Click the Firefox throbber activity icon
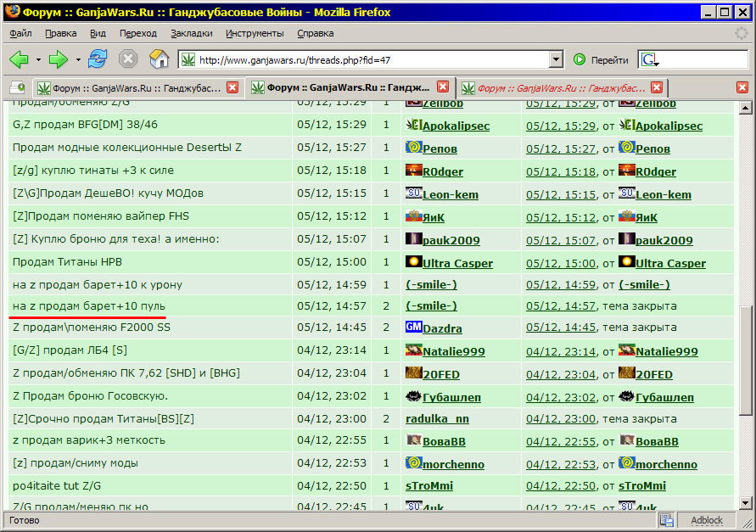Viewport: 756px width, 532px height. point(741,33)
